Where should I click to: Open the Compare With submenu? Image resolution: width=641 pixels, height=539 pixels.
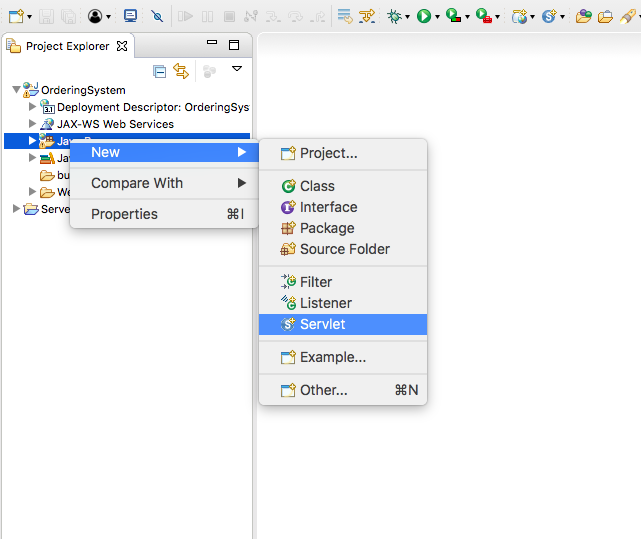click(x=164, y=183)
